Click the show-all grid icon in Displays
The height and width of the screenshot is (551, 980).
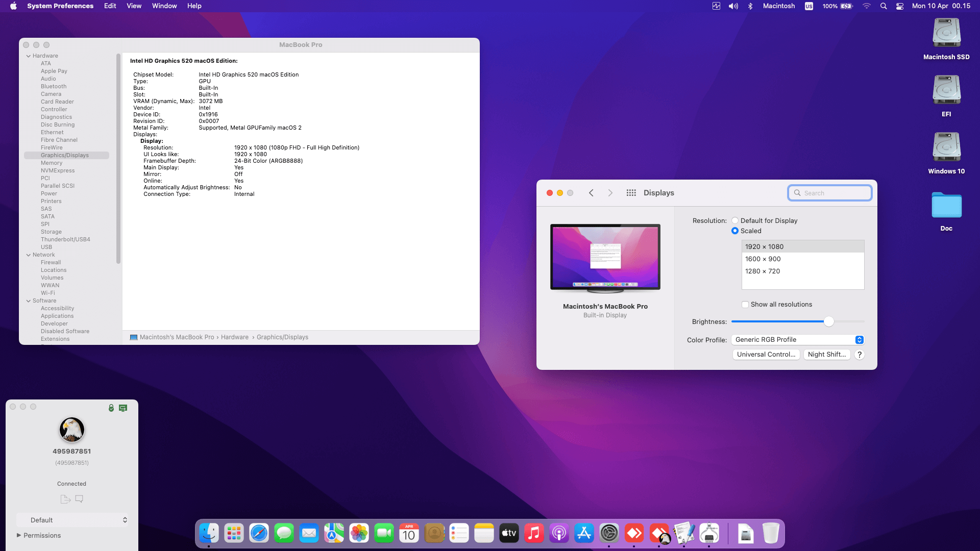pos(631,193)
